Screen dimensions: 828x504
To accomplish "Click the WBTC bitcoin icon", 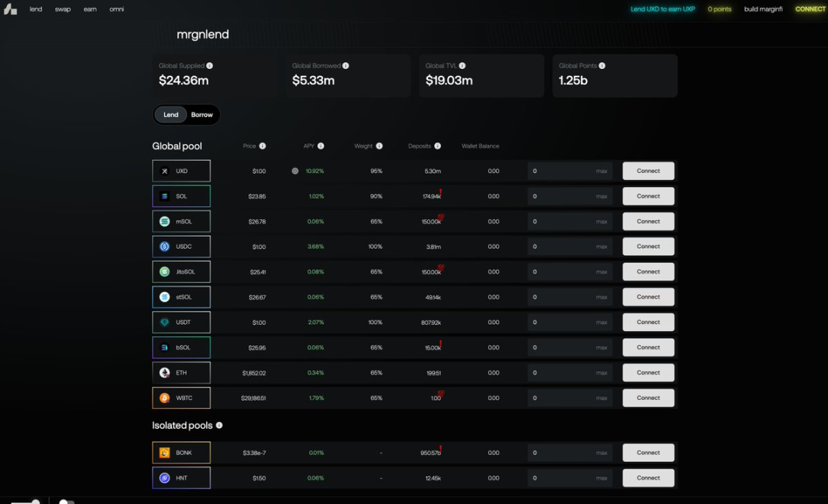I will point(164,398).
